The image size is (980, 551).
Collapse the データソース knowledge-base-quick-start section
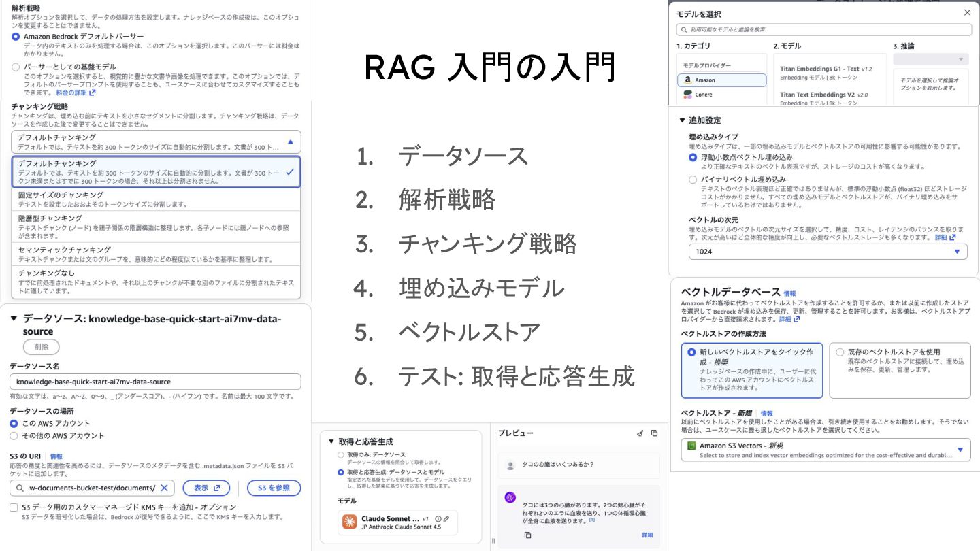[14, 318]
